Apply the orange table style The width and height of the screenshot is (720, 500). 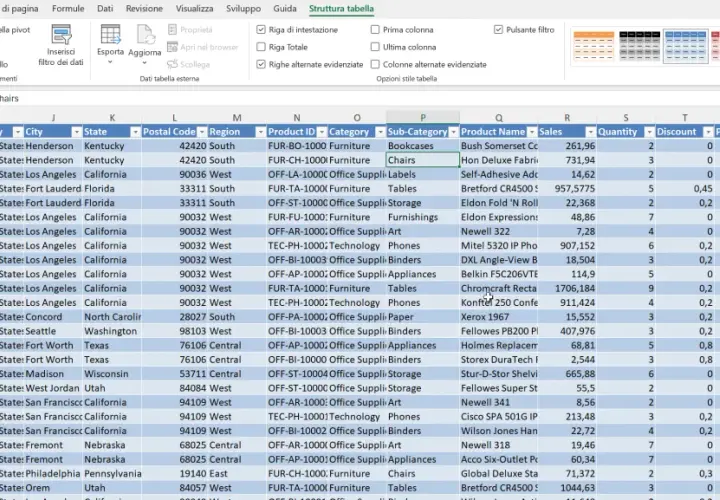click(x=594, y=46)
